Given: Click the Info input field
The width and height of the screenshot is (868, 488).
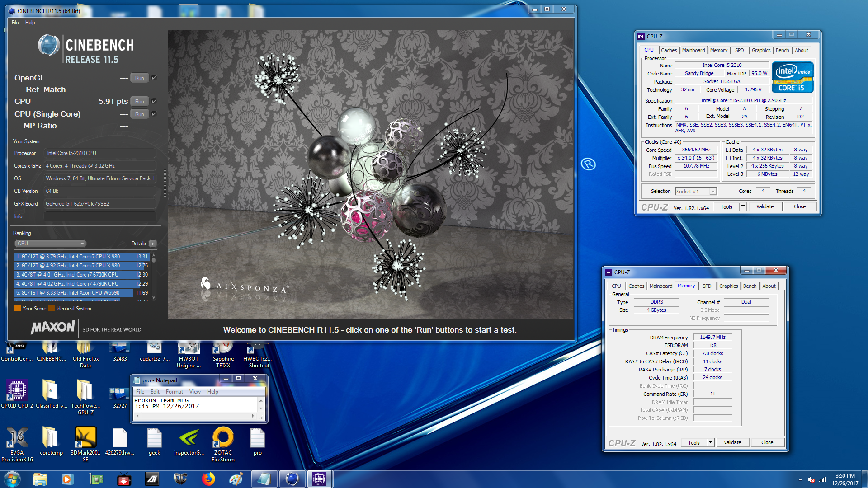Looking at the screenshot, I should click(100, 216).
